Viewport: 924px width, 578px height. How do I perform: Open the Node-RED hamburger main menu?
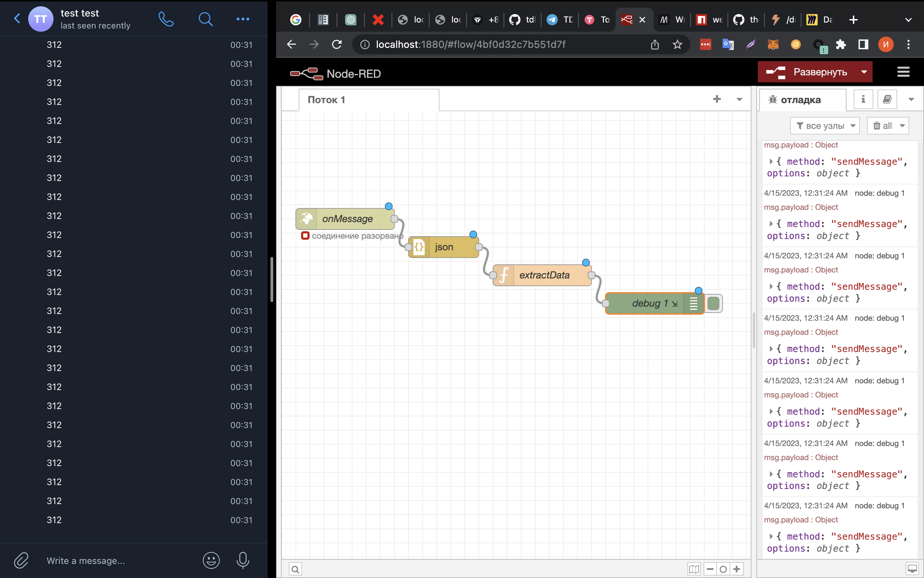click(903, 72)
